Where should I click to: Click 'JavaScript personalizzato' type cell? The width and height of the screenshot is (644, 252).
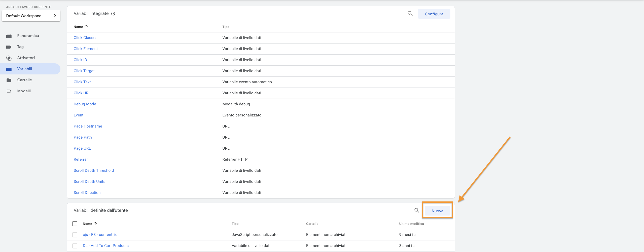click(x=255, y=235)
